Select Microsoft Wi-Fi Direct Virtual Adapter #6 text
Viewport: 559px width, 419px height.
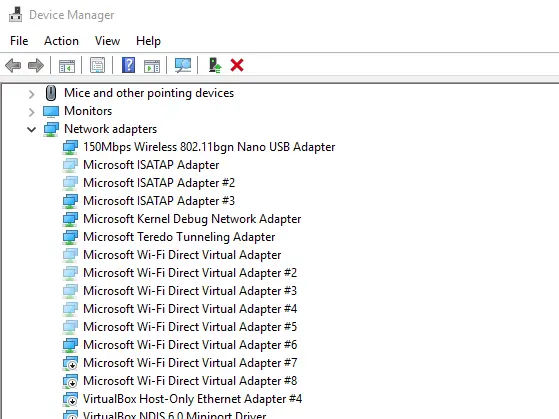pos(190,345)
